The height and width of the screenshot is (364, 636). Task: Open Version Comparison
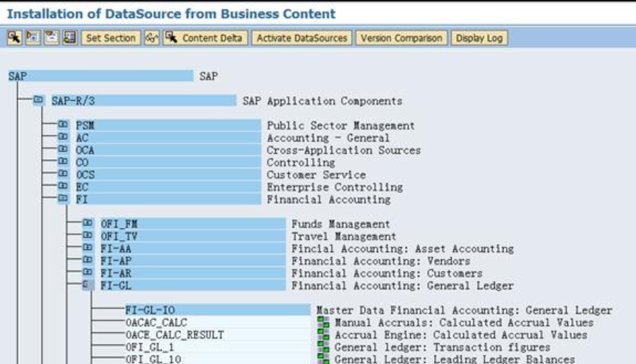point(401,38)
